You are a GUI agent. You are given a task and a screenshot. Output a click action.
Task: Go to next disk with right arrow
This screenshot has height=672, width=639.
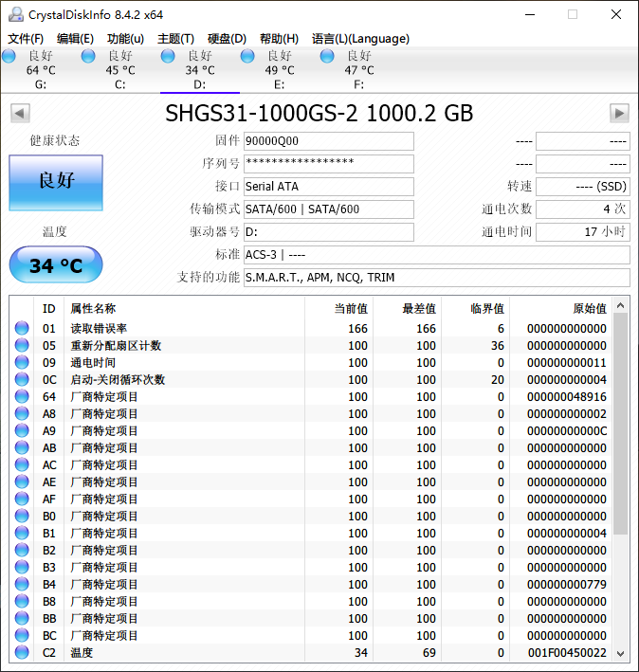pos(619,113)
